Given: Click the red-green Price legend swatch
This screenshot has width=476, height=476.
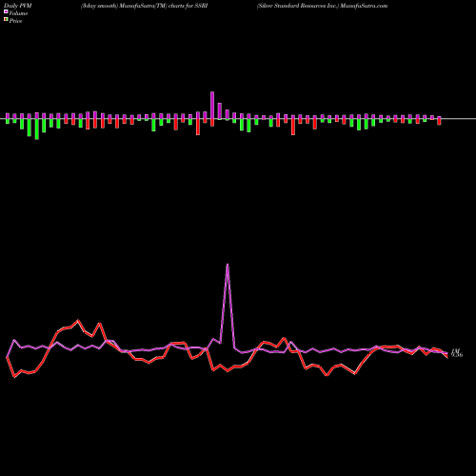Looking at the screenshot, I should [x=6, y=20].
